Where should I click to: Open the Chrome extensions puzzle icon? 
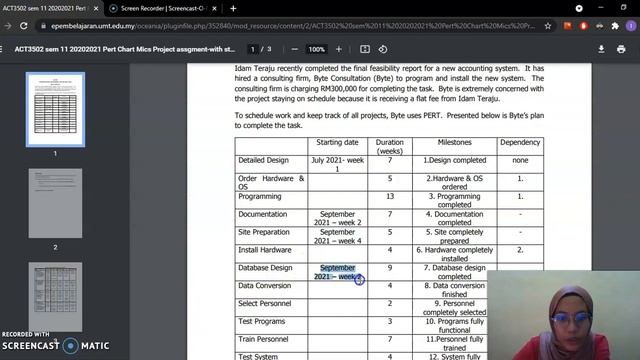pyautogui.click(x=615, y=26)
